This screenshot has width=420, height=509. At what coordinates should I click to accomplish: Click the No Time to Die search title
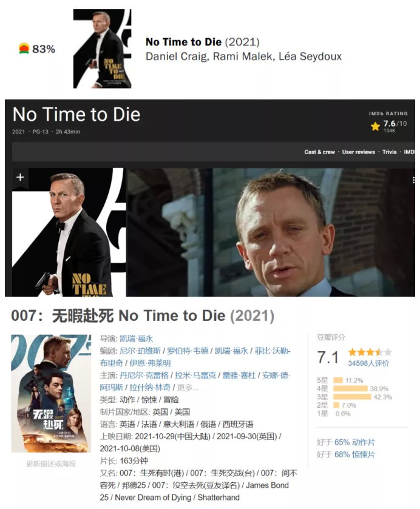[183, 42]
